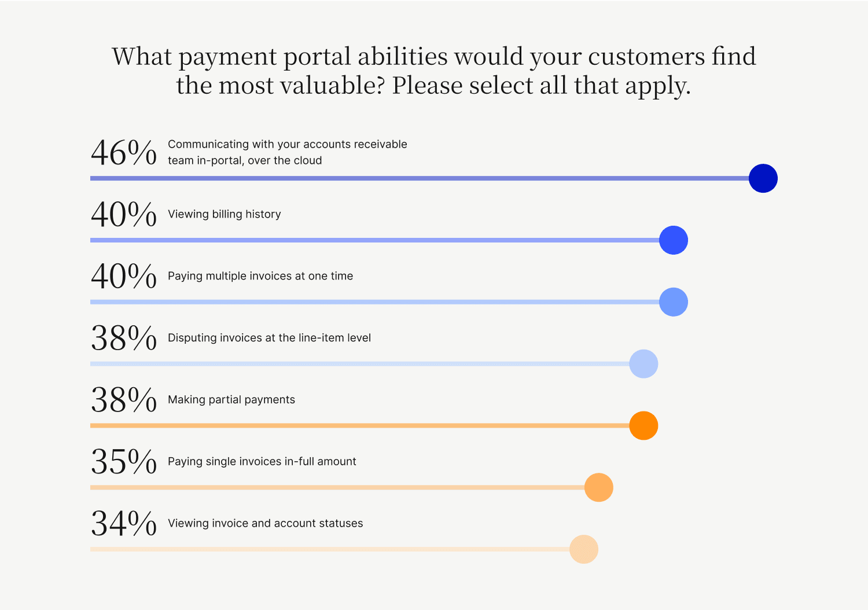The width and height of the screenshot is (868, 610).
Task: Click the 'Making partial payments' label
Action: coord(231,400)
